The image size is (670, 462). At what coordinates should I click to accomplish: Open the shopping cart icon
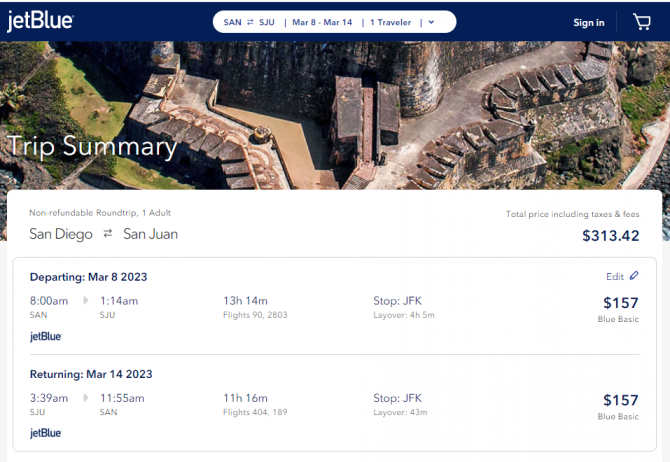click(x=641, y=22)
